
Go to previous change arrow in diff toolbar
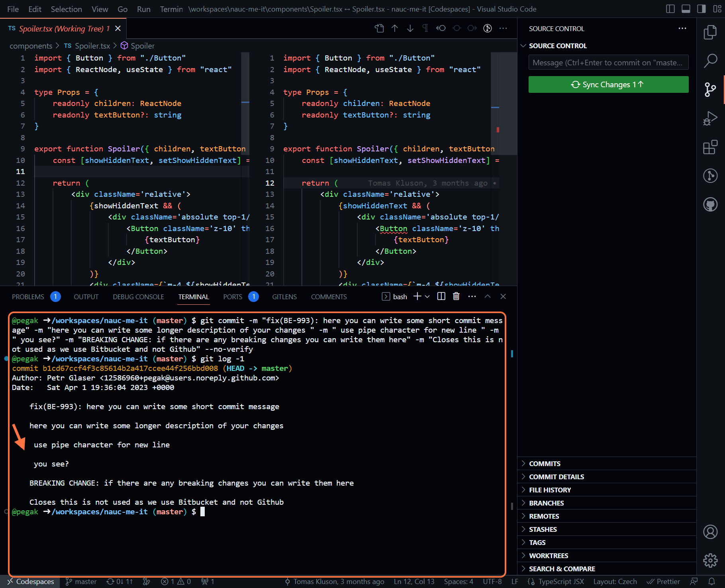tap(394, 28)
